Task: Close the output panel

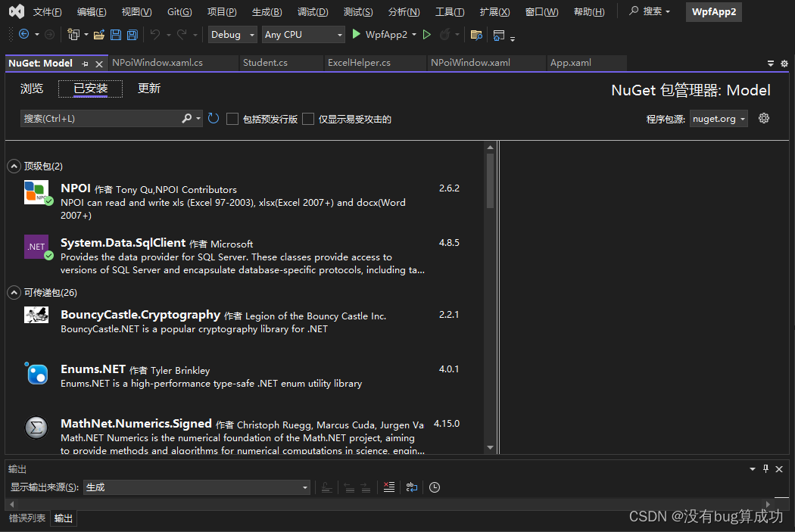Action: tap(779, 469)
